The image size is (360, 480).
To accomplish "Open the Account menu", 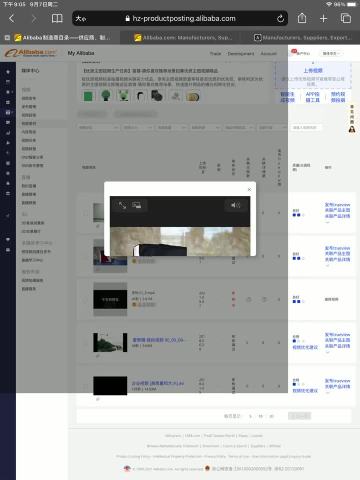I will coord(268,53).
